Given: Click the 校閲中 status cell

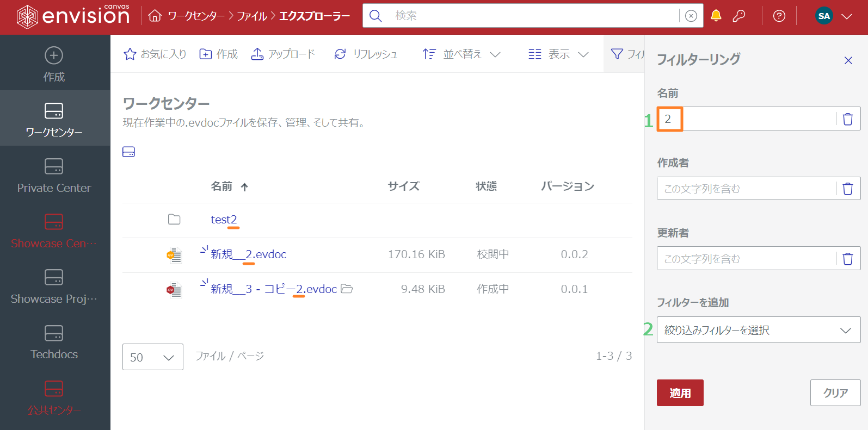Looking at the screenshot, I should coord(493,254).
